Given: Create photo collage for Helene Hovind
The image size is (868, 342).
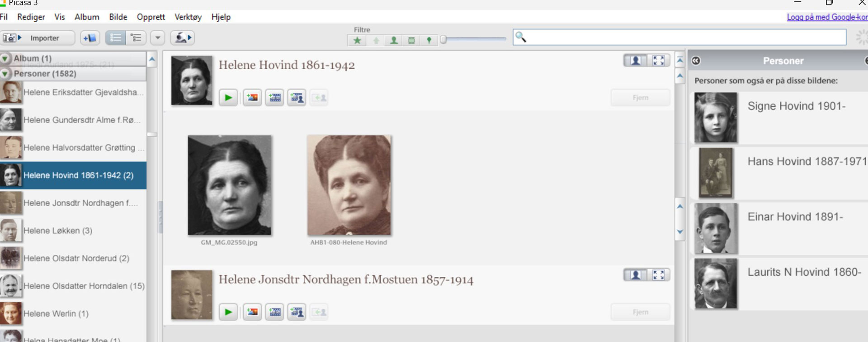Looking at the screenshot, I should pyautogui.click(x=252, y=98).
